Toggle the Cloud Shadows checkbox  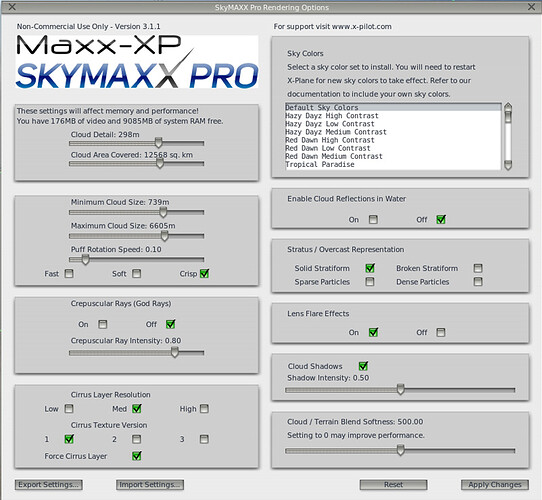pos(363,366)
